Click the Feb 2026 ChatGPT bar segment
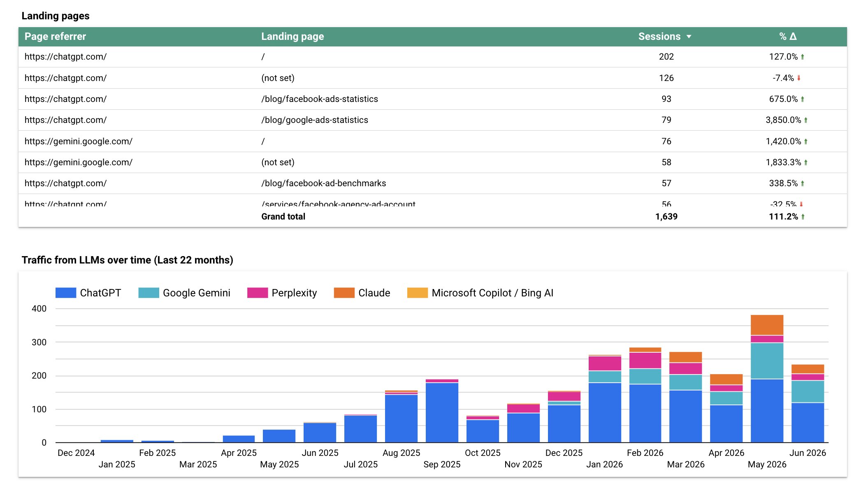The width and height of the screenshot is (868, 490). click(x=645, y=413)
